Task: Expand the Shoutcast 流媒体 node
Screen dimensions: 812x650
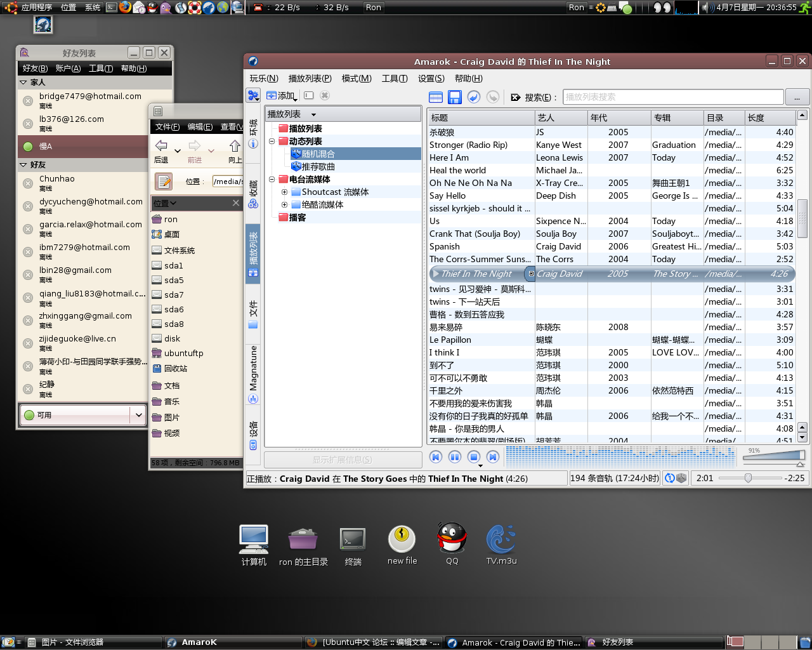Action: point(285,192)
